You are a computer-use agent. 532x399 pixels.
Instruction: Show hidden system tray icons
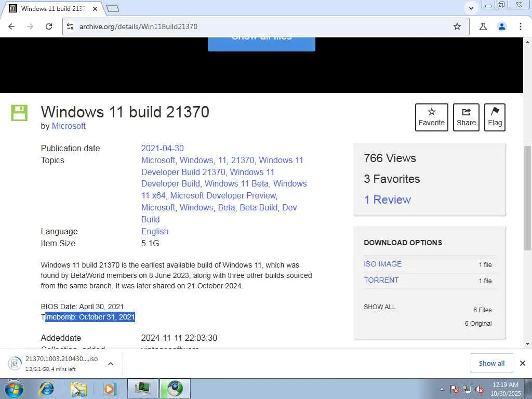coord(442,390)
